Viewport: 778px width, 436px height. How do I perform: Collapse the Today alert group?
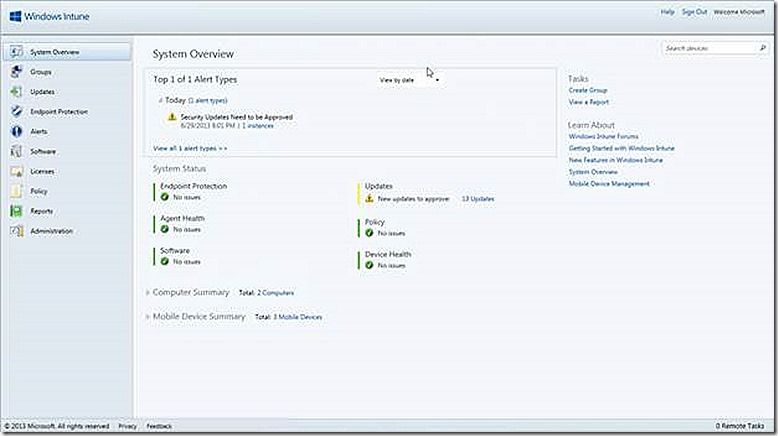pyautogui.click(x=160, y=100)
